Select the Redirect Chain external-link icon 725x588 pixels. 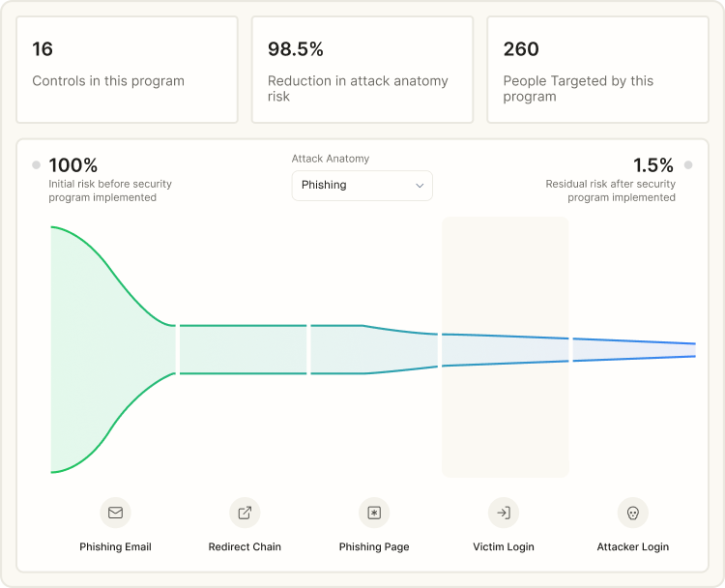tap(245, 513)
